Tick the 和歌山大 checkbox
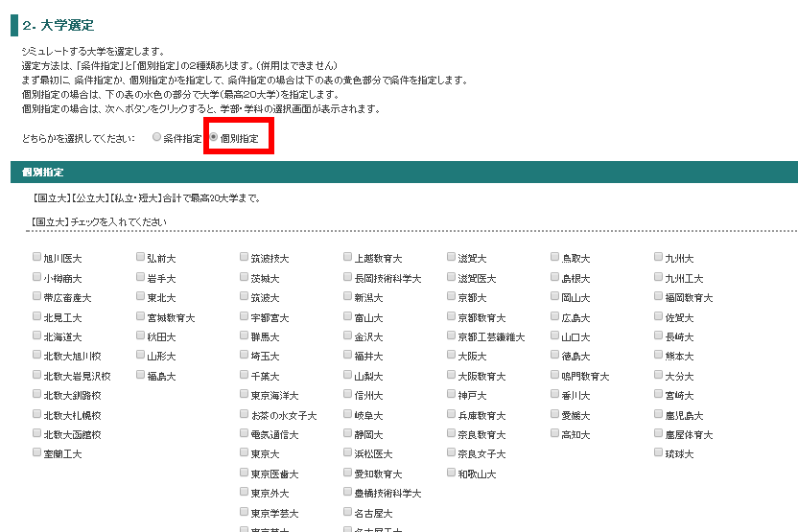The width and height of the screenshot is (798, 532). (x=452, y=472)
